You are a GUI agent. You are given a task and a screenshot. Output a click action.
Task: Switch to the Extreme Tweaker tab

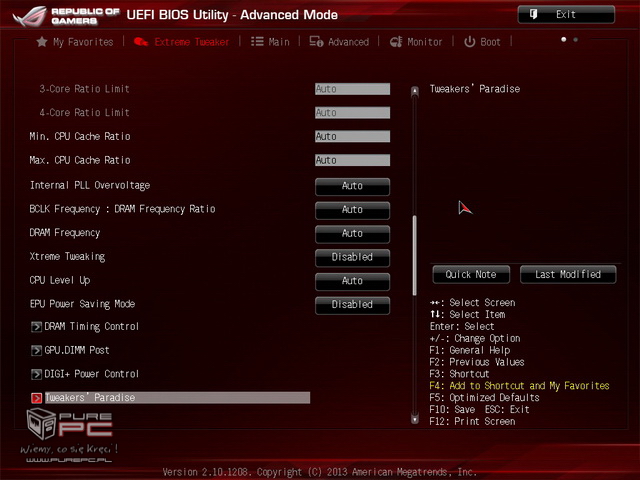point(182,42)
